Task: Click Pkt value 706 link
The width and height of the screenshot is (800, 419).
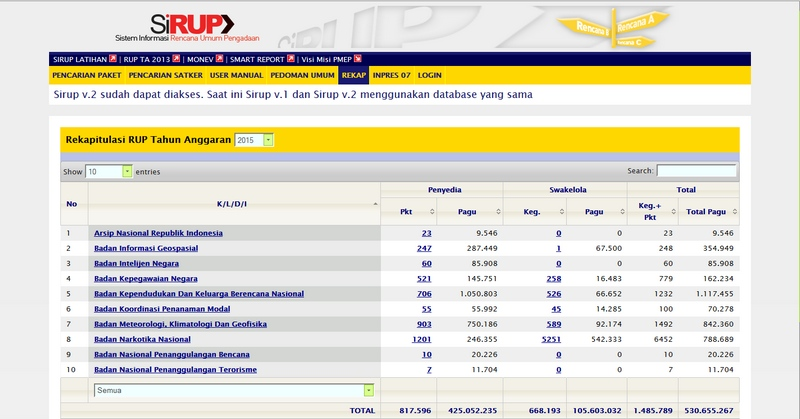Action: (x=424, y=294)
